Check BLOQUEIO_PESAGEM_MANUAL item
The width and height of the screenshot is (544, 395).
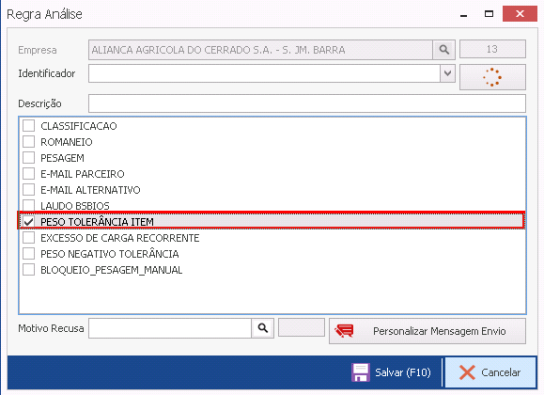29,269
